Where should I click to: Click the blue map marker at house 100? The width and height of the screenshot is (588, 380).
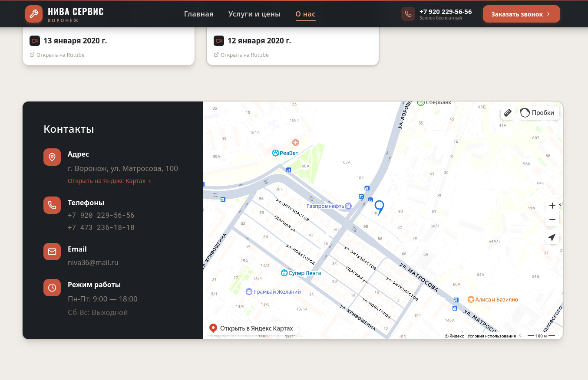pos(379,207)
